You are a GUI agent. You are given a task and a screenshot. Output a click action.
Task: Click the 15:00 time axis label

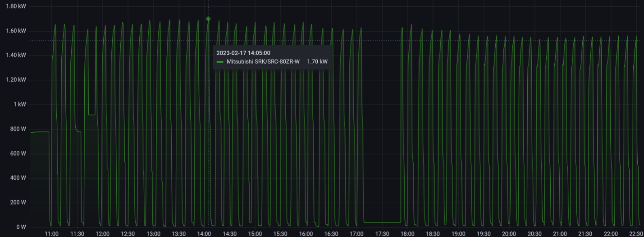(x=255, y=234)
